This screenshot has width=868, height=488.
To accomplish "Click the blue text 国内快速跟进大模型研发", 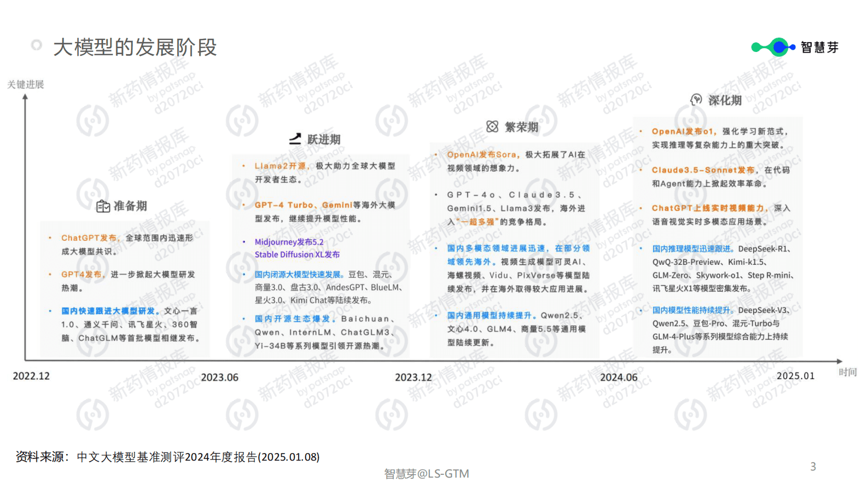I will tap(109, 311).
